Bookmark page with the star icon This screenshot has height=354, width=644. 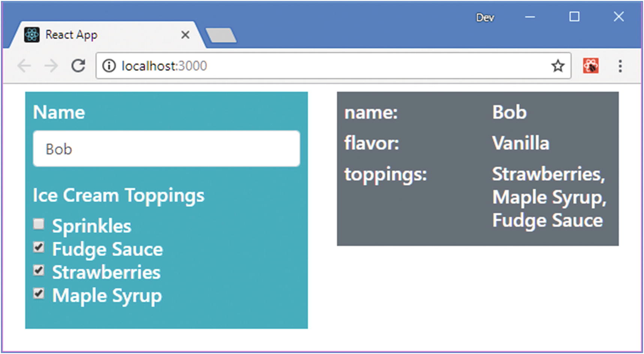coord(557,66)
